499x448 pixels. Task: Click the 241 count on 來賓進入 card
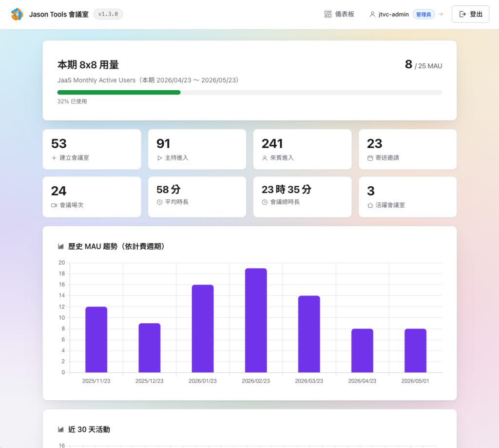point(272,144)
